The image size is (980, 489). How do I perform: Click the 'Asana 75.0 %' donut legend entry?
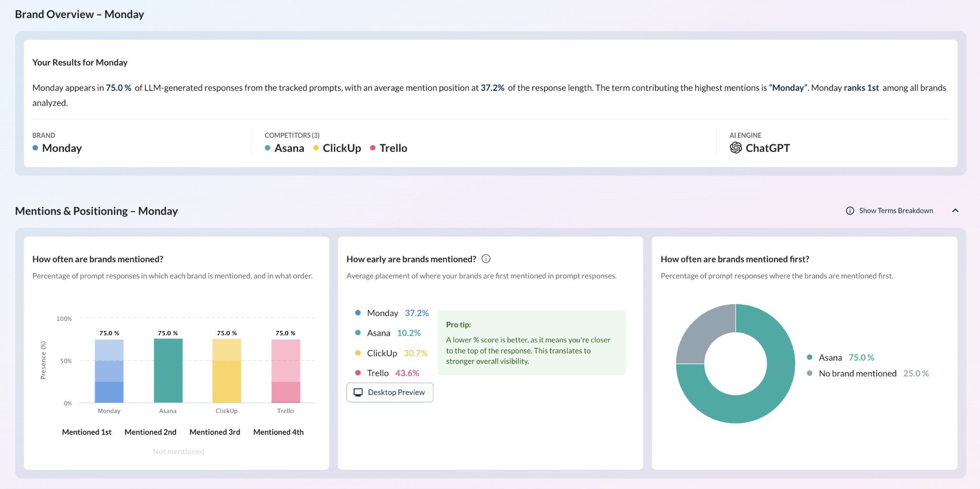tap(840, 357)
